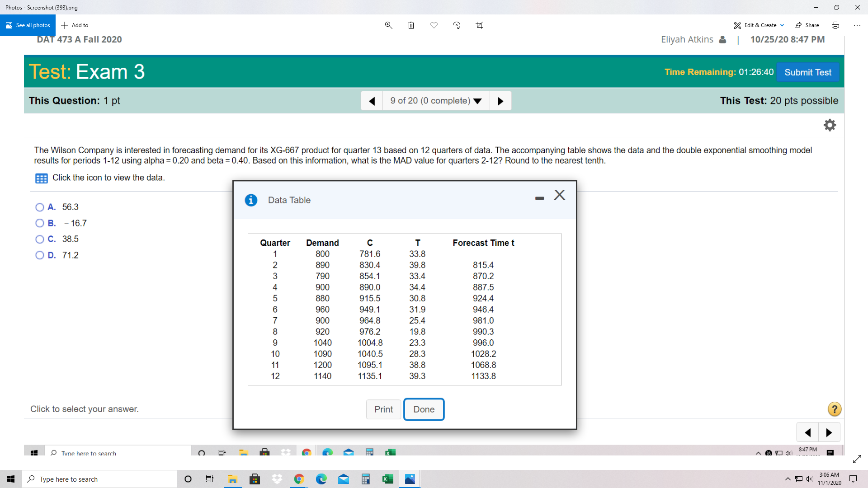
Task: Select answer C. 38.5
Action: (40, 239)
